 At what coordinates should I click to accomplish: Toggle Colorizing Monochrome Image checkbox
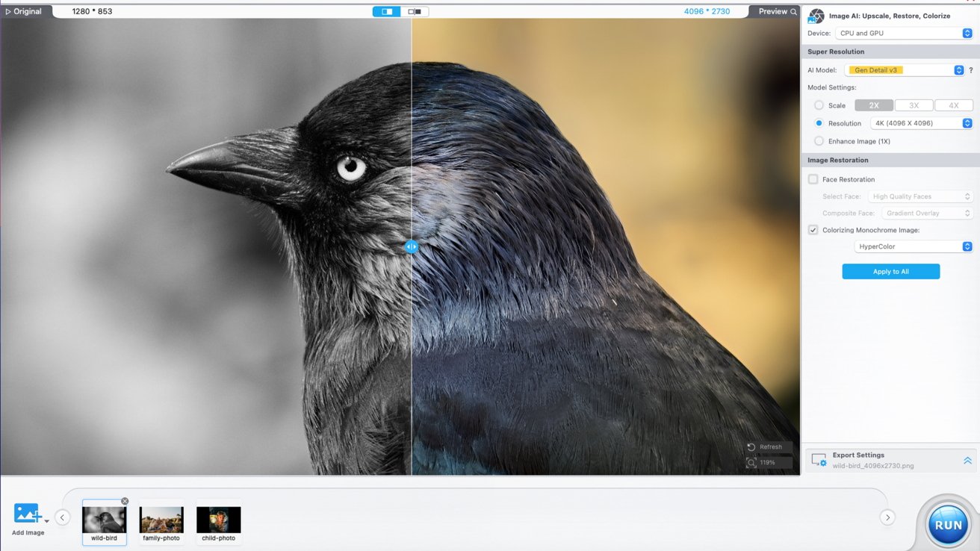813,230
